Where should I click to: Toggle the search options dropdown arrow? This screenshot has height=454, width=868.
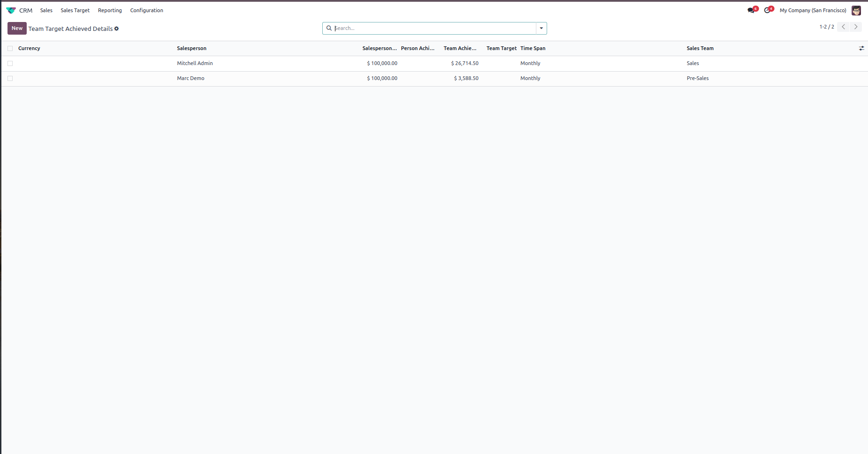pyautogui.click(x=542, y=28)
